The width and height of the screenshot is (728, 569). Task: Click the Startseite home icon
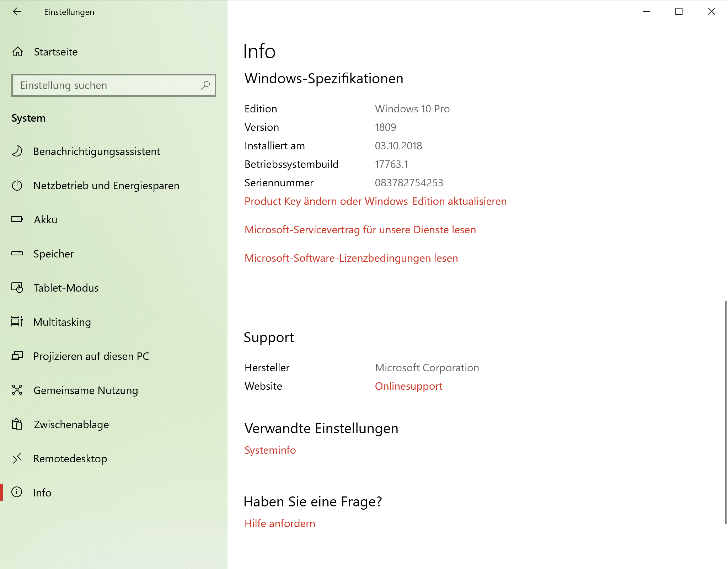(17, 52)
